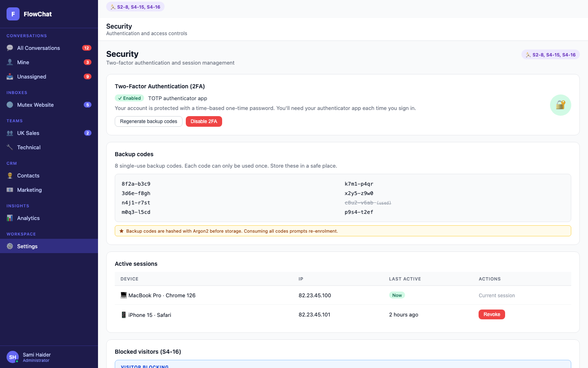This screenshot has height=368, width=588.
Task: Click the Enabled status badge
Action: (x=129, y=98)
